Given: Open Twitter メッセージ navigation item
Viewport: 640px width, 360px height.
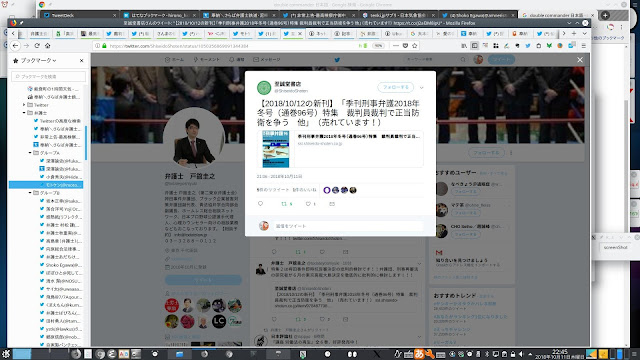Looking at the screenshot, I should coord(267,60).
